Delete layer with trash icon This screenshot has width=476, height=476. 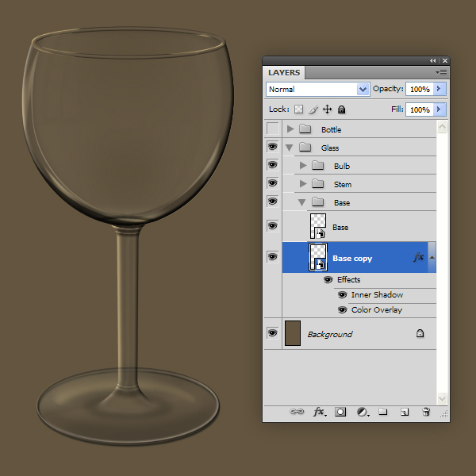point(426,412)
